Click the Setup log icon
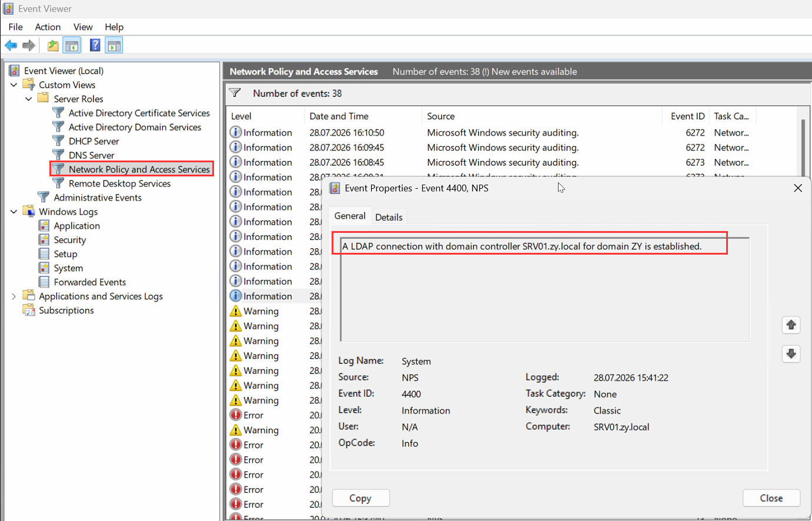Screen dimensions: 812x521 pos(44,253)
